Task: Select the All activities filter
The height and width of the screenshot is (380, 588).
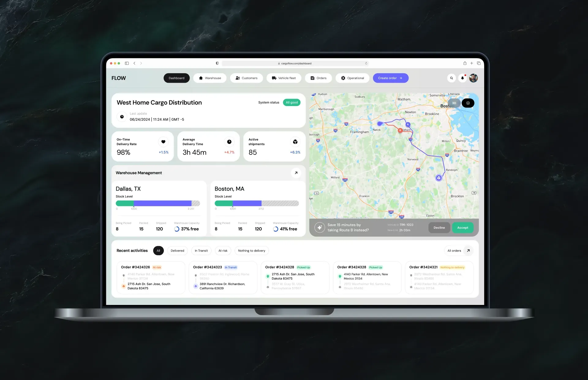Action: click(158, 251)
